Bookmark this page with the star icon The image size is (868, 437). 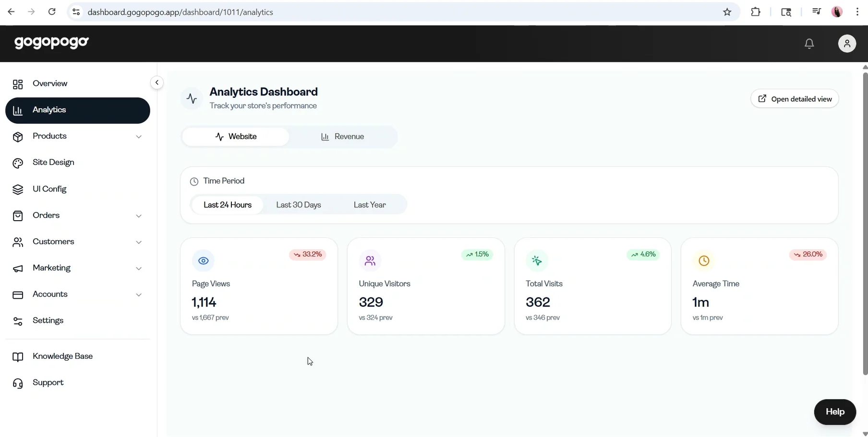pos(727,12)
